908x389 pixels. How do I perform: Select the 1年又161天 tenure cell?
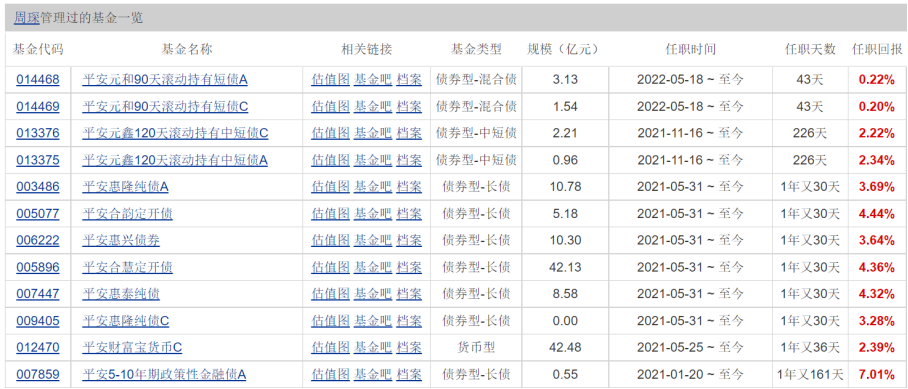pyautogui.click(x=810, y=375)
